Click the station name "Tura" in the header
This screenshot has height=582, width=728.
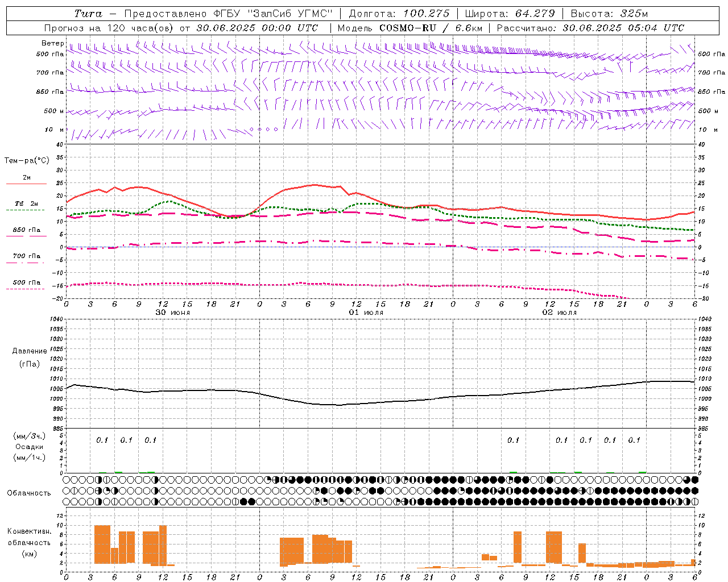[x=88, y=14]
